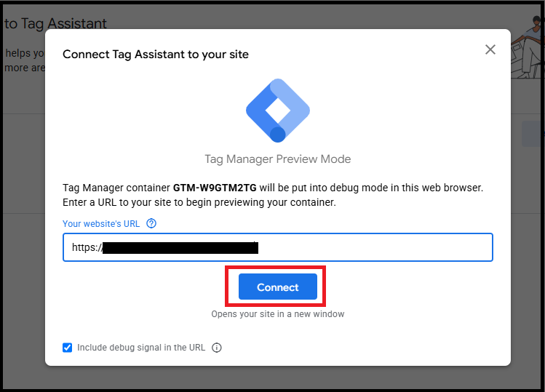
Task: Click the "Connect Tag Assistant to your site" heading
Action: pos(156,54)
